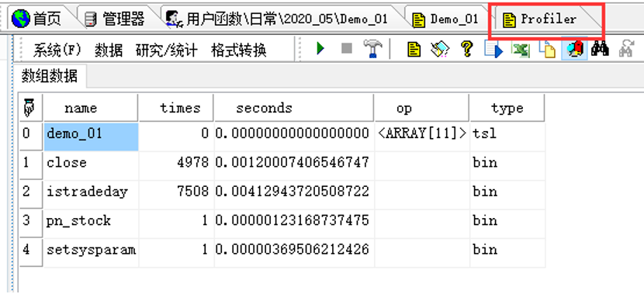Click the yellow question mark help icon
The image size is (644, 294).
[x=466, y=49]
